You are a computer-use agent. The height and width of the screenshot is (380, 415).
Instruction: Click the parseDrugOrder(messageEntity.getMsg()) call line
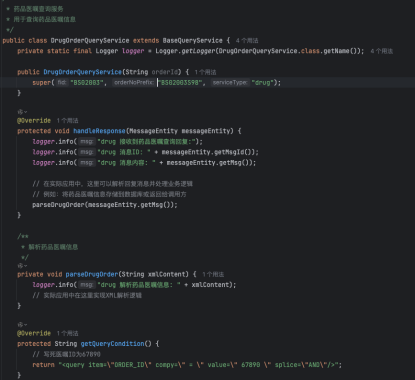click(x=105, y=205)
